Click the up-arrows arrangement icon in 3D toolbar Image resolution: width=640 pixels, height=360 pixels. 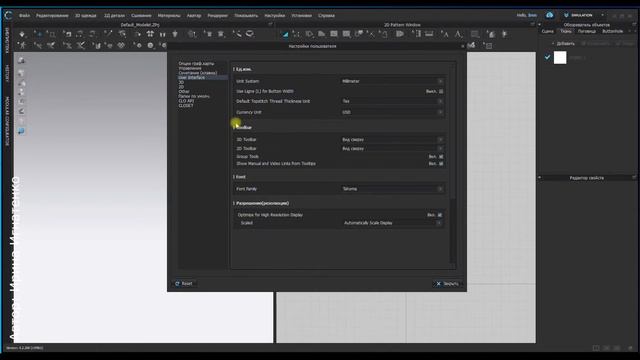150,34
